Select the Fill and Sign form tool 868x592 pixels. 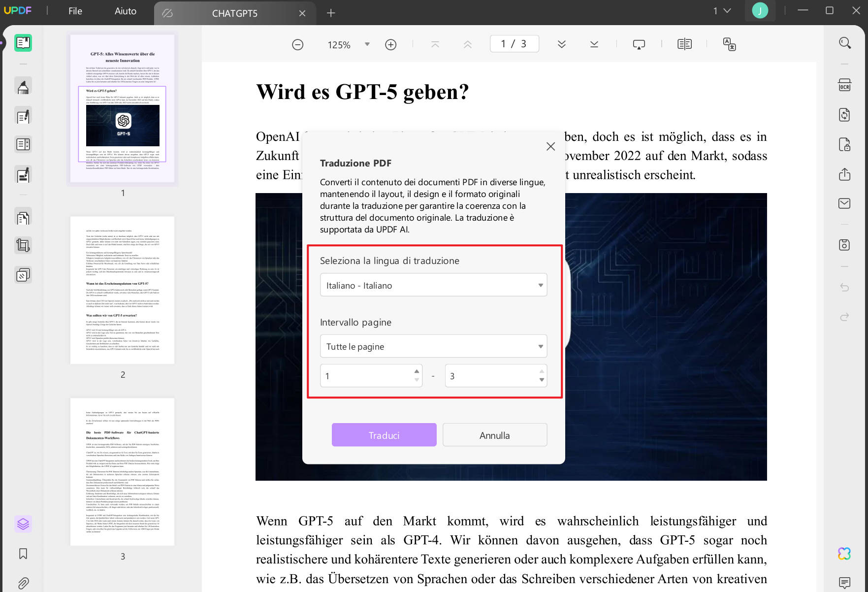tap(23, 174)
